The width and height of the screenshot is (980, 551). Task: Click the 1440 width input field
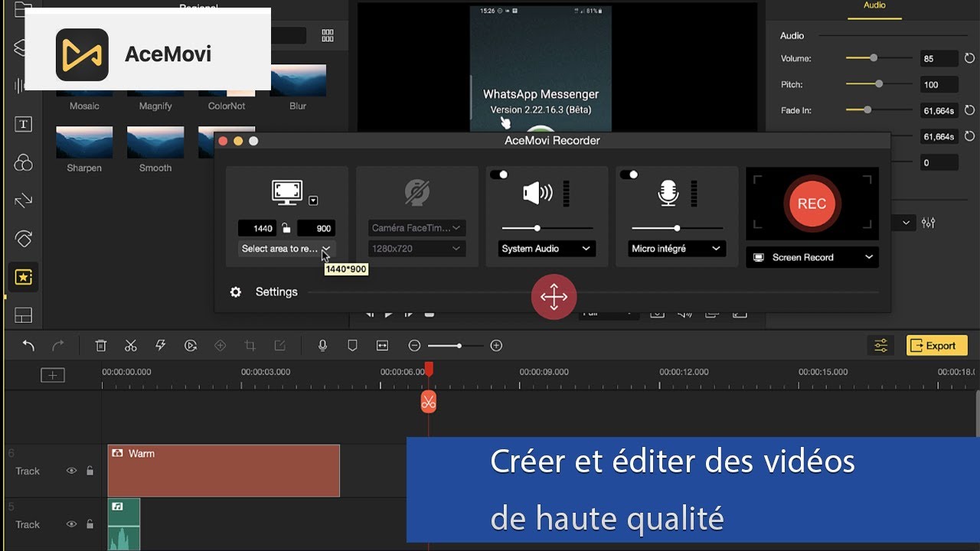coord(256,228)
